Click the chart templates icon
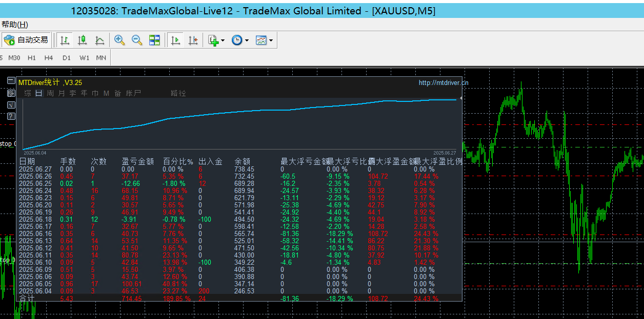Screen dimensions: 644x319 click(x=261, y=40)
